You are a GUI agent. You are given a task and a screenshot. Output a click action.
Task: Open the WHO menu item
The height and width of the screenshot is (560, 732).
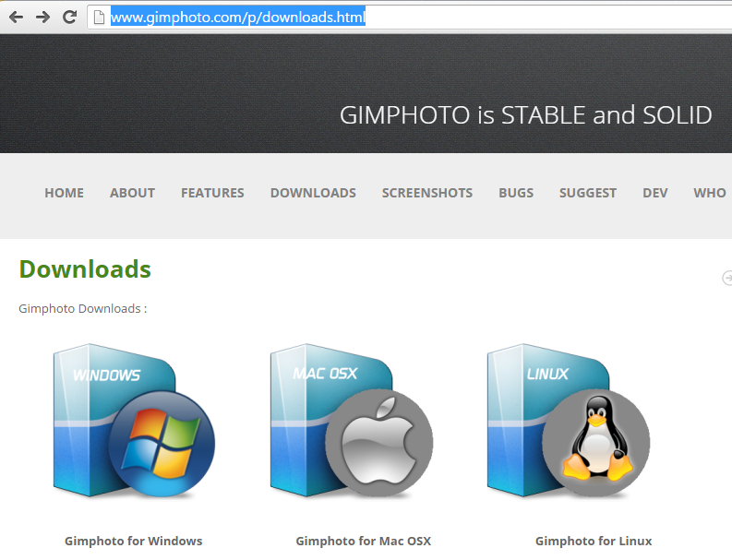pyautogui.click(x=710, y=193)
